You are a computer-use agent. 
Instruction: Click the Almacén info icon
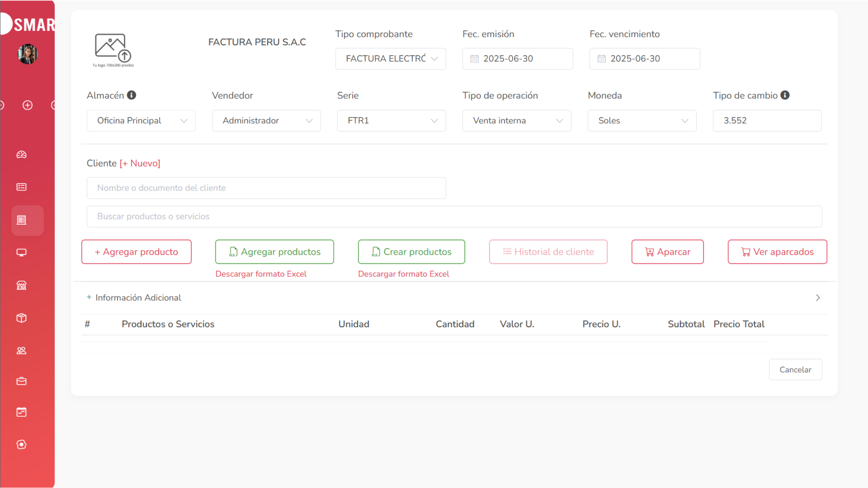pyautogui.click(x=131, y=95)
